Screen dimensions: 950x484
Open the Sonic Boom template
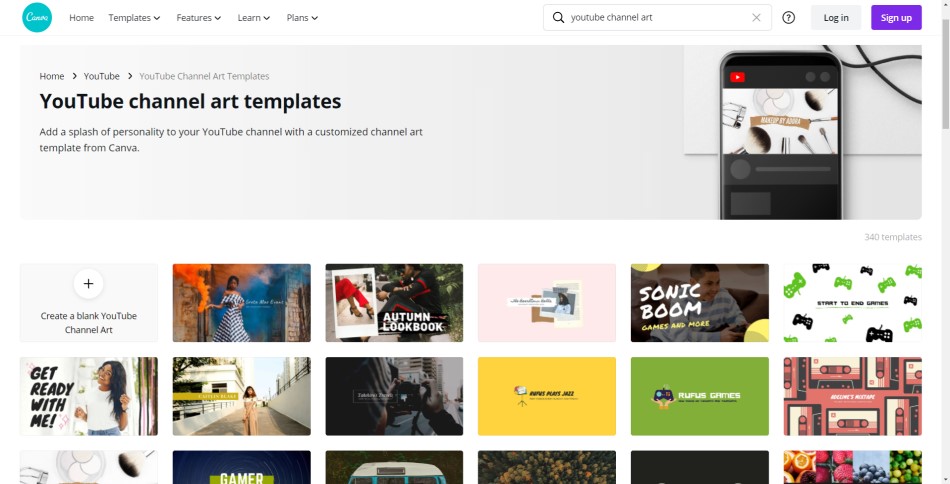coord(700,303)
